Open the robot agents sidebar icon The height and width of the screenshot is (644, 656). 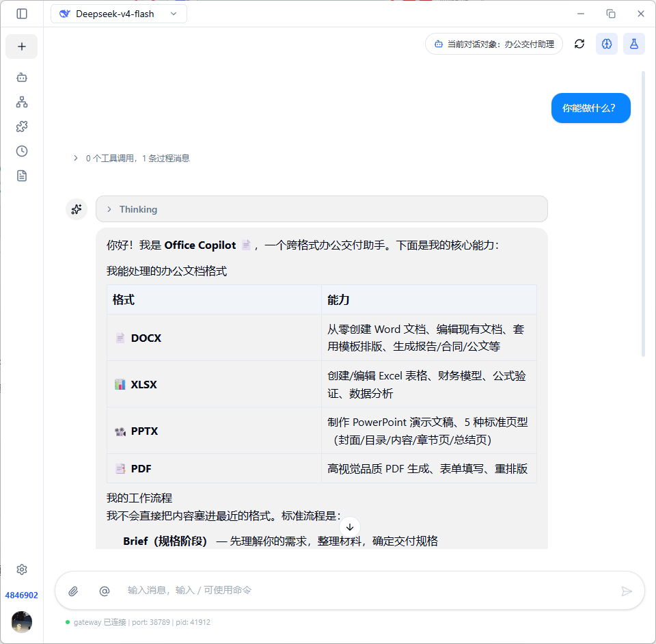pos(22,77)
